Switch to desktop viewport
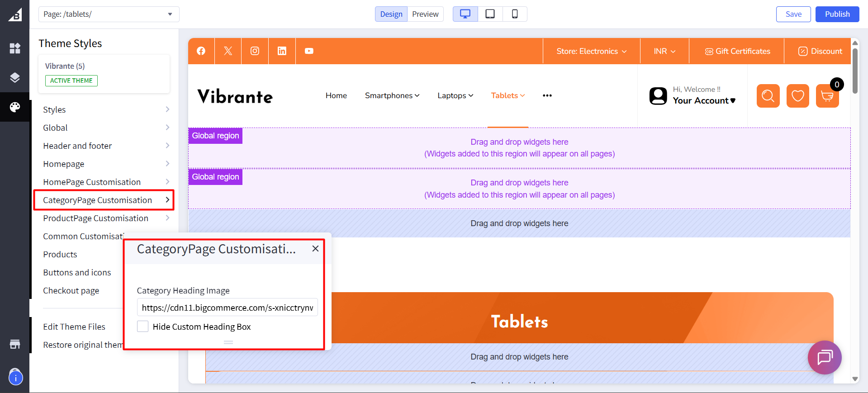 point(465,14)
